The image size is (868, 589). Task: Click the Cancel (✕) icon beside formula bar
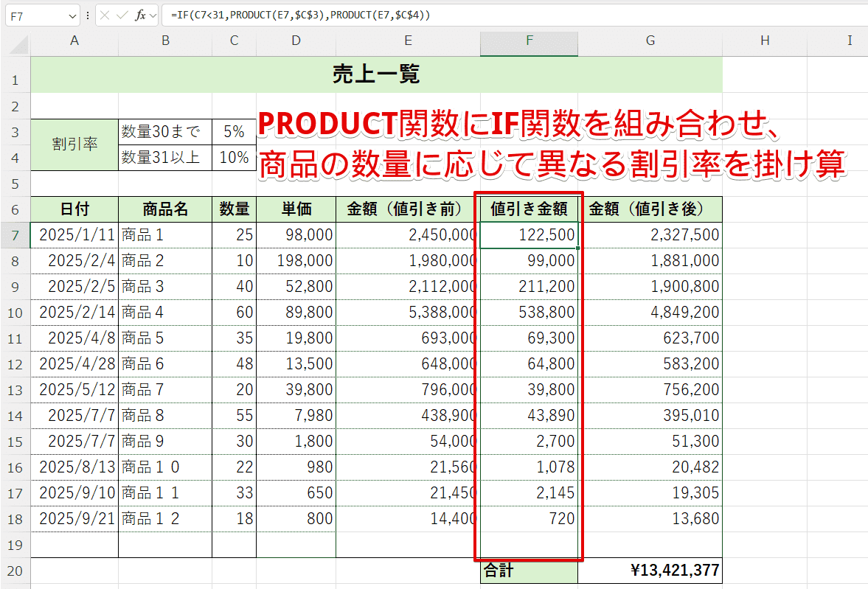pyautogui.click(x=105, y=15)
